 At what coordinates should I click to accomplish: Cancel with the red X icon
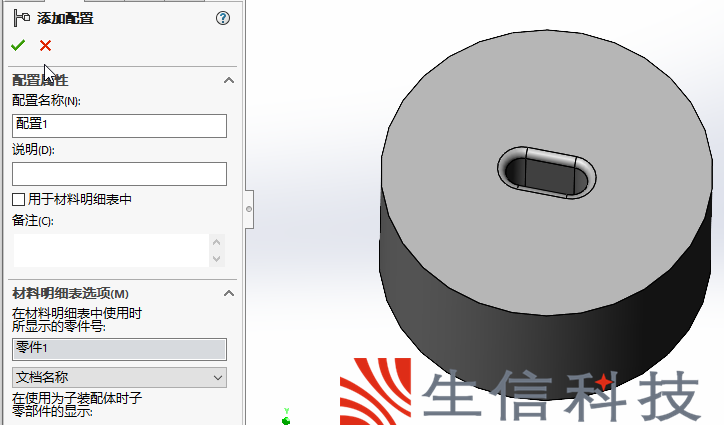(45, 45)
